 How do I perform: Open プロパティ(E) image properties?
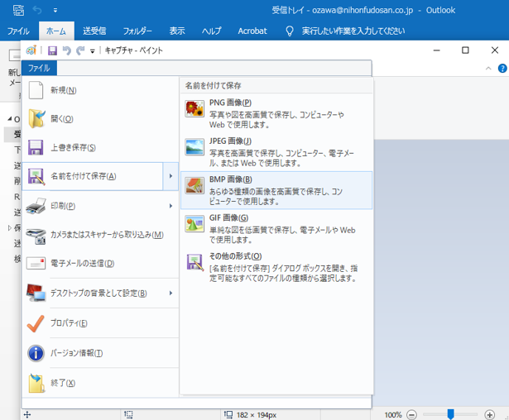[100, 323]
